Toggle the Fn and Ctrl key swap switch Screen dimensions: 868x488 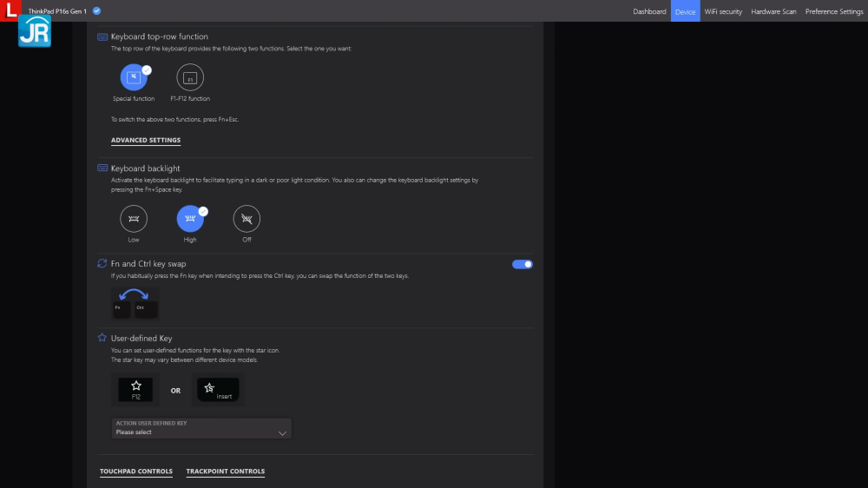(522, 264)
